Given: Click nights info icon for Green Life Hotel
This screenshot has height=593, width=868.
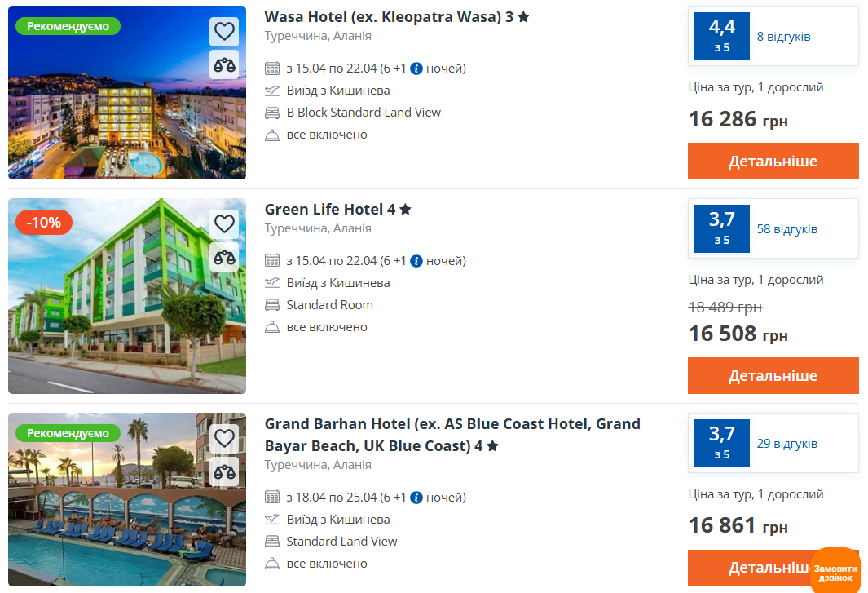Looking at the screenshot, I should (x=416, y=261).
